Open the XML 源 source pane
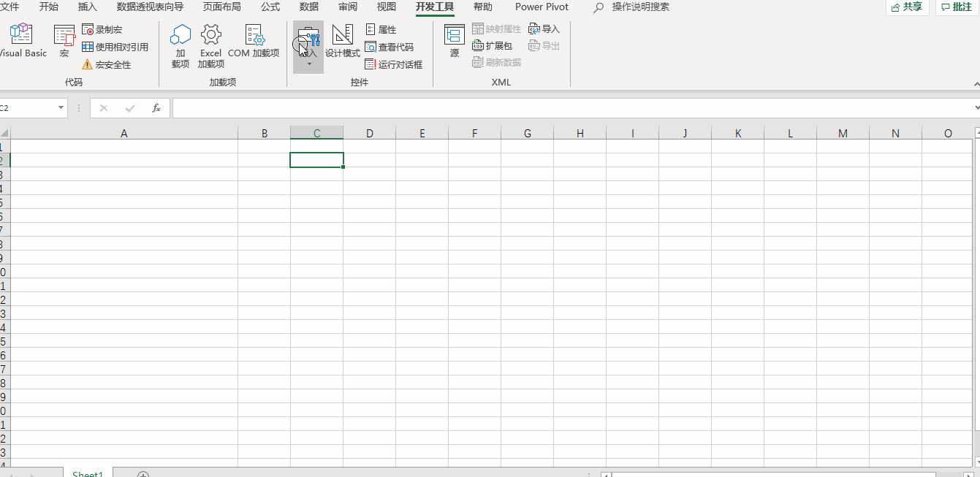 (455, 42)
